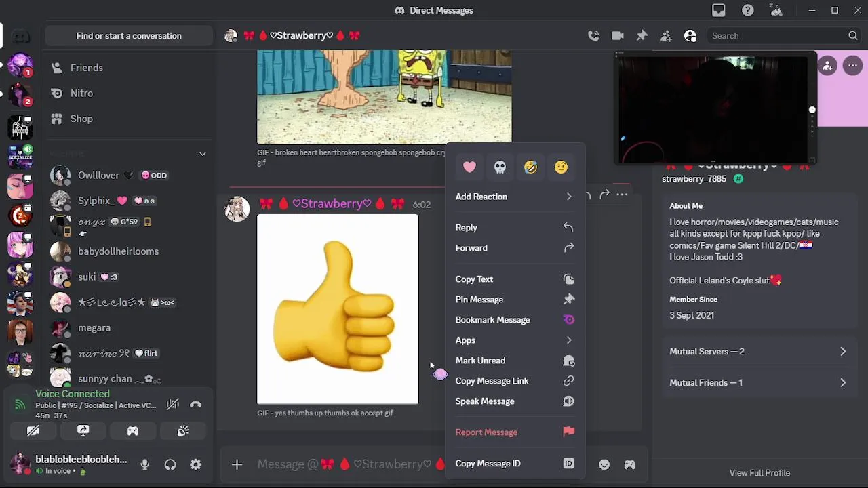React with the rolling laughing emoji
Screen dimensions: 868x488
(530, 167)
